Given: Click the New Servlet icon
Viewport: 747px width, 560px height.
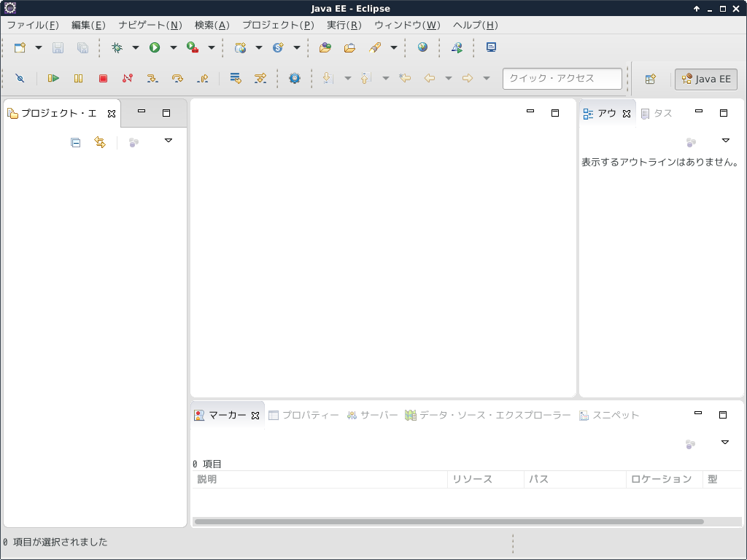Looking at the screenshot, I should pyautogui.click(x=278, y=47).
